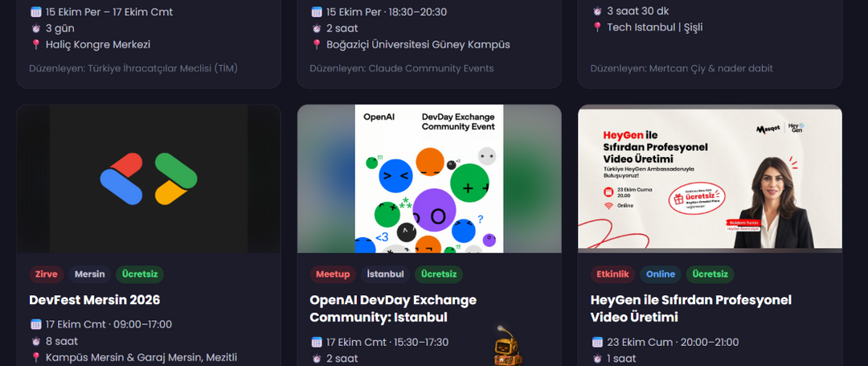Click the Ücretsiz tag on DevFest Mersin card
868x366 pixels.
tap(140, 274)
